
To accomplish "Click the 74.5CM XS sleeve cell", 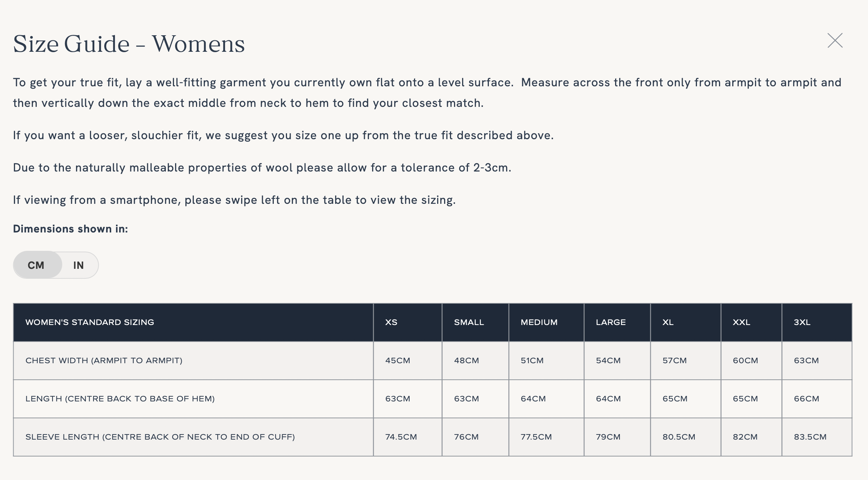I will click(401, 437).
